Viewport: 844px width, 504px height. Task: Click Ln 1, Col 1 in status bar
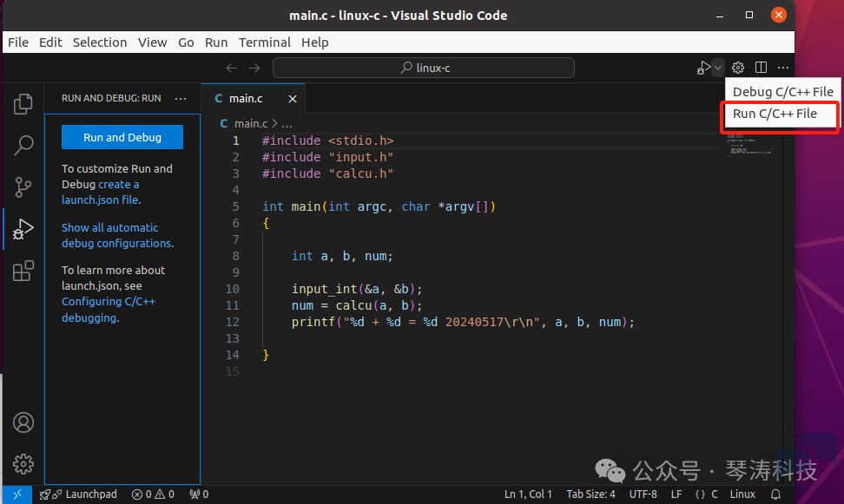(528, 494)
